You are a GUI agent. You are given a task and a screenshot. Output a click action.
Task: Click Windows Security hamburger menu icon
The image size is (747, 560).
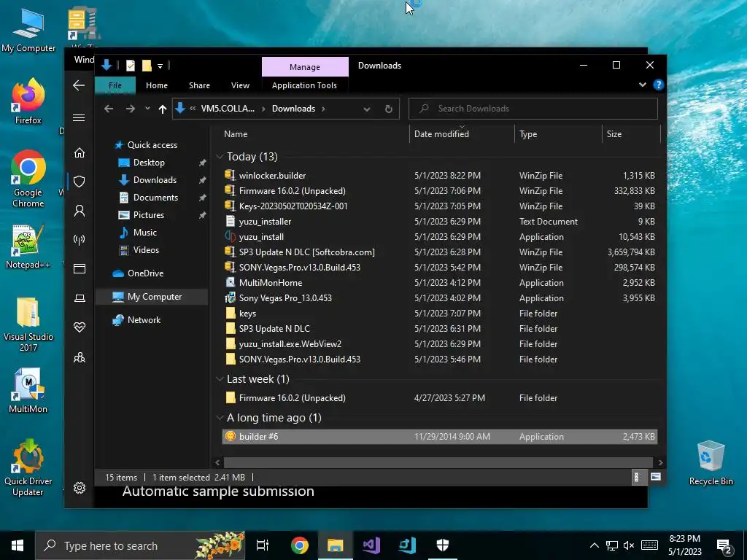pyautogui.click(x=79, y=117)
